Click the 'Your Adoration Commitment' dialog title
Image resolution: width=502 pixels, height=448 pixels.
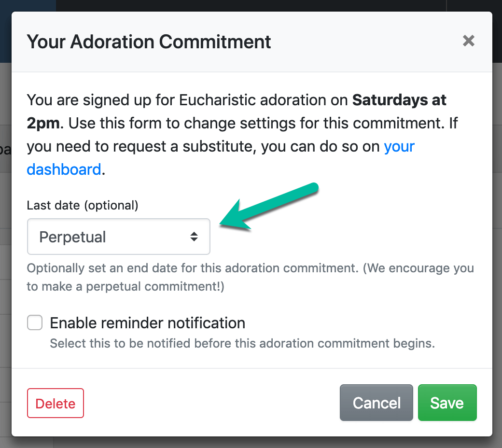pyautogui.click(x=149, y=42)
